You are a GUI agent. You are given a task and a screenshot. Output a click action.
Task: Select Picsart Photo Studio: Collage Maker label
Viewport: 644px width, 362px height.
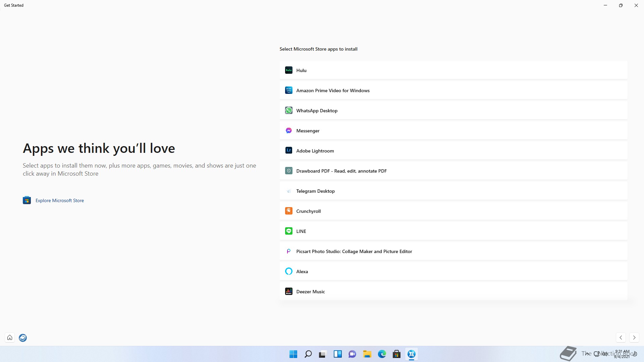pos(354,251)
